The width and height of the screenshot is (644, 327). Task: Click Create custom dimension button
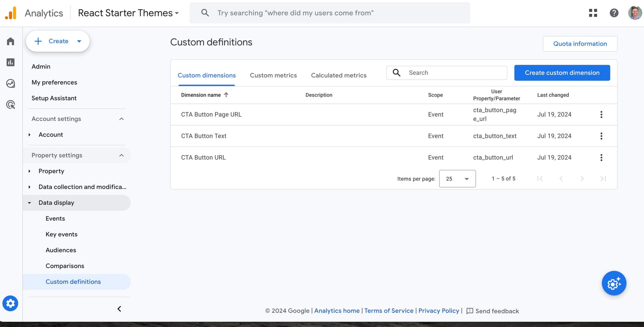tap(562, 73)
